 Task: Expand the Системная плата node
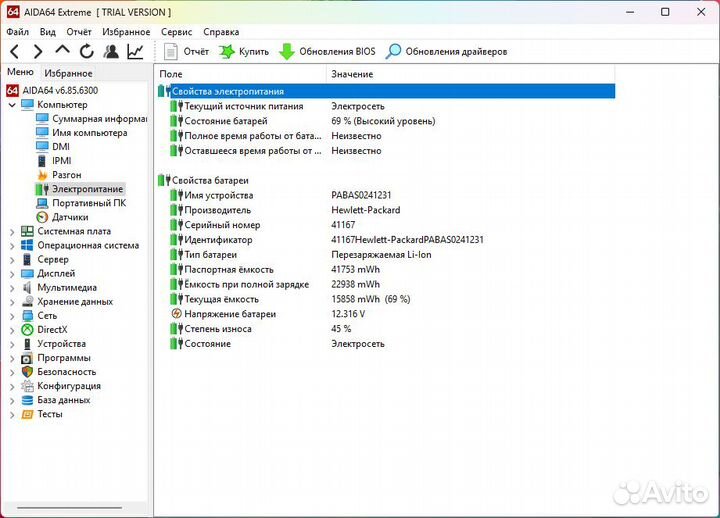[x=12, y=231]
